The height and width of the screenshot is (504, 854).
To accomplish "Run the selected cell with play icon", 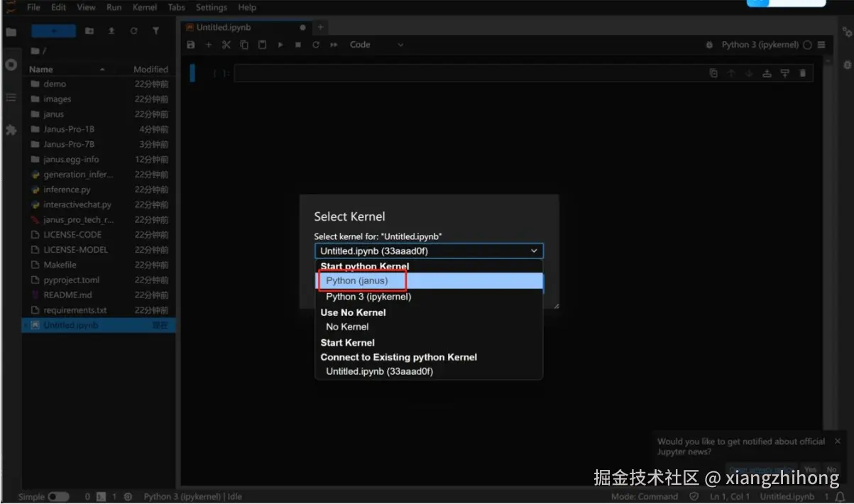I will (280, 45).
